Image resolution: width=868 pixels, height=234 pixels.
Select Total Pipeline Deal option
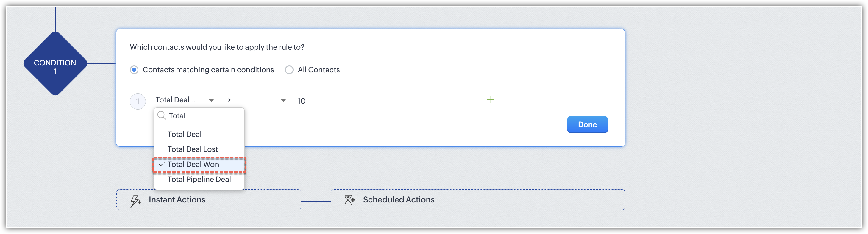click(199, 179)
